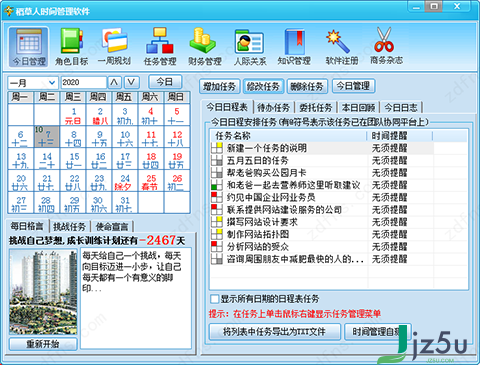Select calendar date 2 腊八
Screen dimensions: 480x365
99,116
